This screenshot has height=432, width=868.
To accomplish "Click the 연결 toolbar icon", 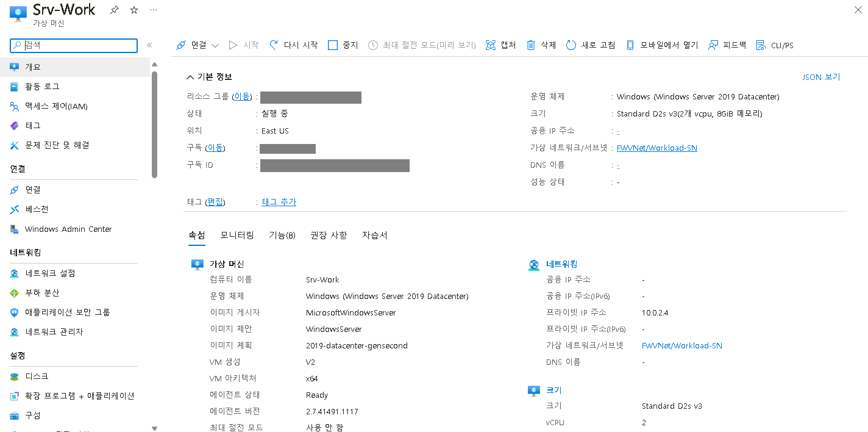I will pyautogui.click(x=181, y=45).
